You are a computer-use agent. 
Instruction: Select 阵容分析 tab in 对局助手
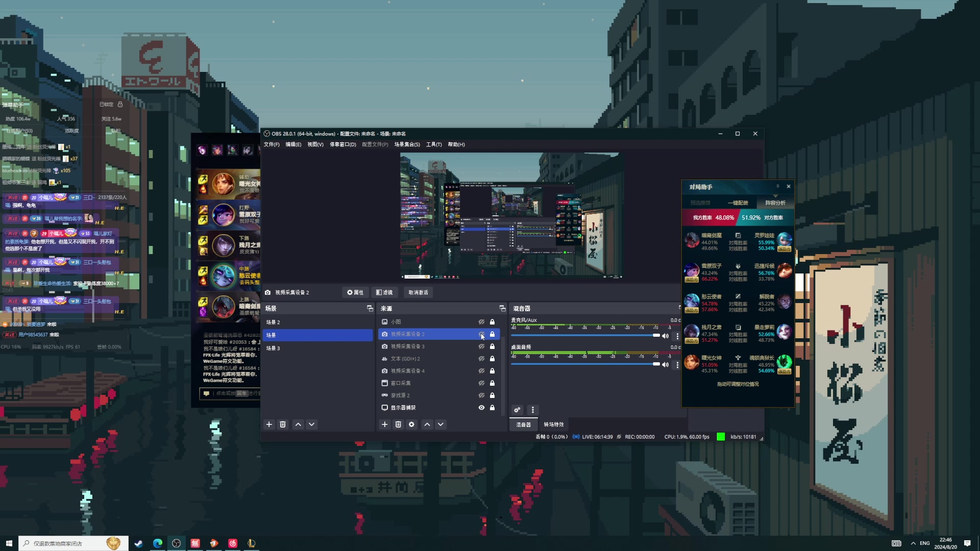point(775,203)
